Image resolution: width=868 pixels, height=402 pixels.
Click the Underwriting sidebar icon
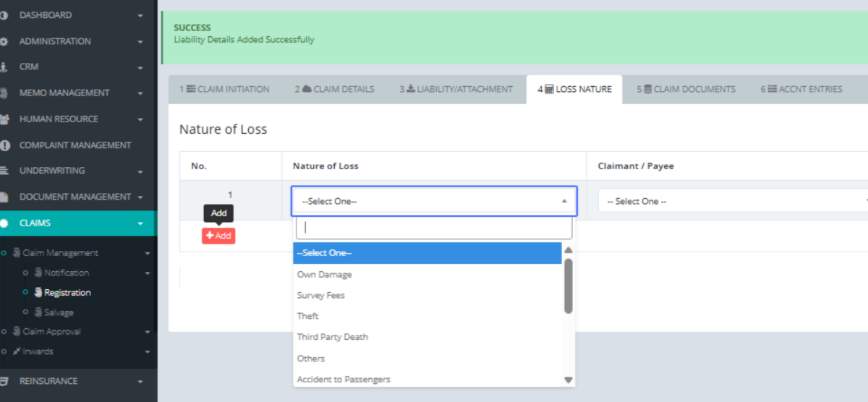[4, 171]
